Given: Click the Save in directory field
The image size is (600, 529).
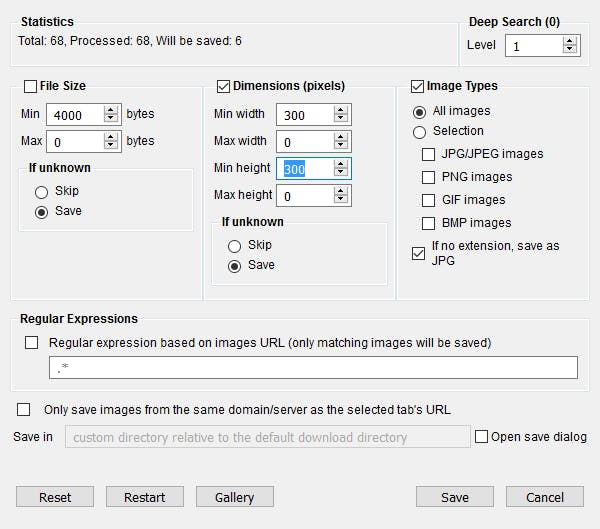Looking at the screenshot, I should [267, 437].
